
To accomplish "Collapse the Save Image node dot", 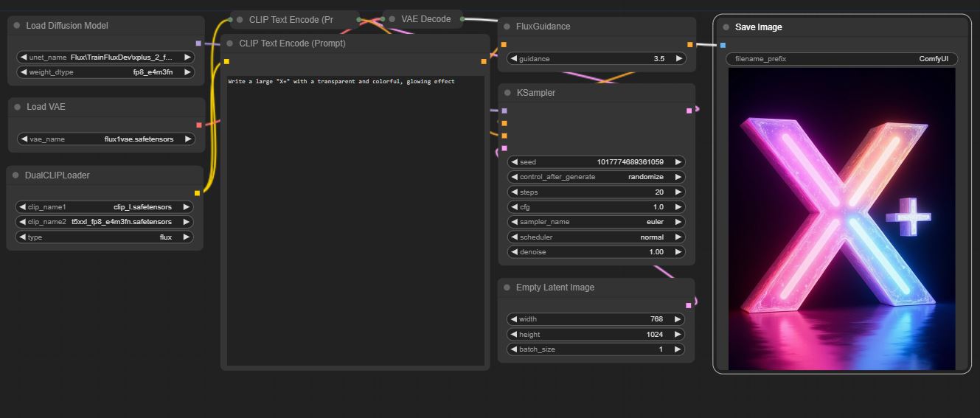I will (726, 27).
